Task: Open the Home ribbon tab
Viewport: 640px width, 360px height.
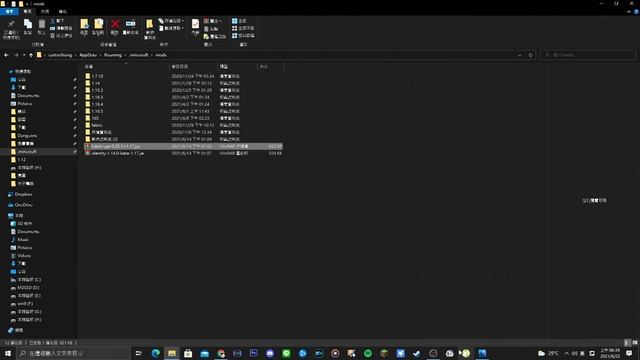Action: 28,12
